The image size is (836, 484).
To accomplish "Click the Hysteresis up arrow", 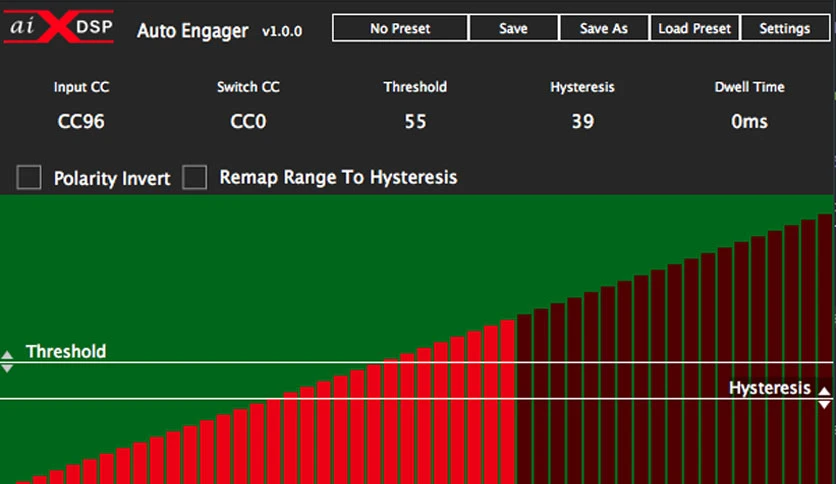I will click(824, 391).
